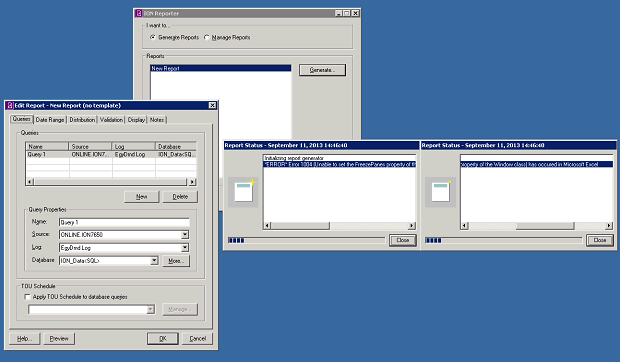The image size is (620, 362).
Task: Select the Generate Reports radio button
Action: (153, 37)
